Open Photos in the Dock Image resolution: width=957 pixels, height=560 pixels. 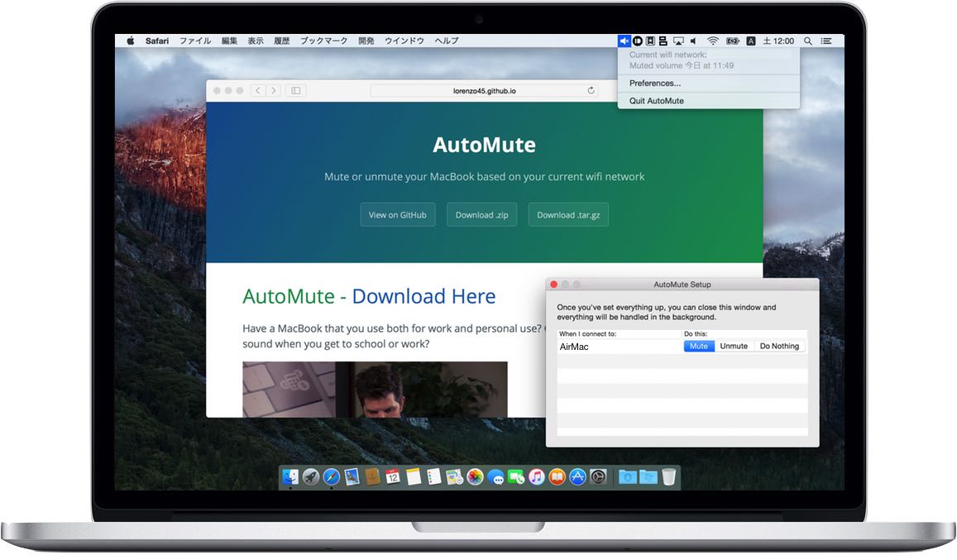(475, 477)
